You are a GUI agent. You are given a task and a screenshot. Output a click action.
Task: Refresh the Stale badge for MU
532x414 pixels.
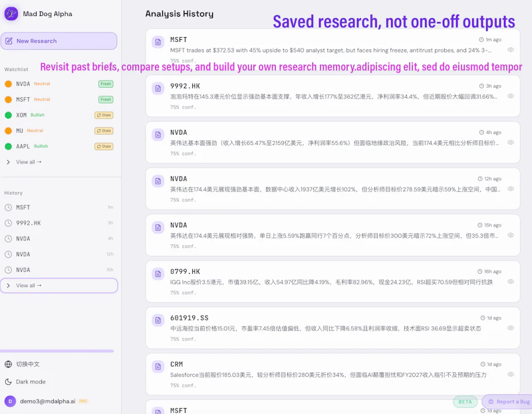point(104,130)
